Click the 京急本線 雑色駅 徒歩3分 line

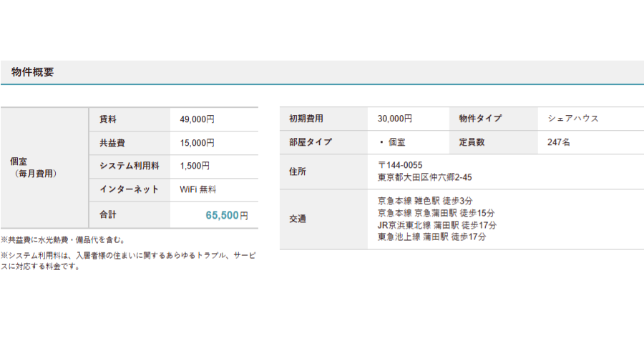click(x=425, y=201)
